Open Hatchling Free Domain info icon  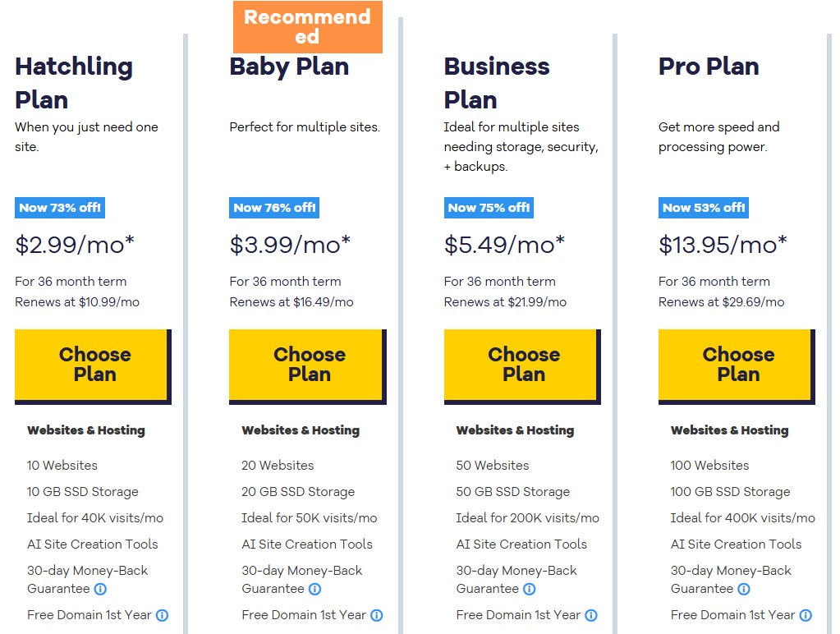pos(162,615)
